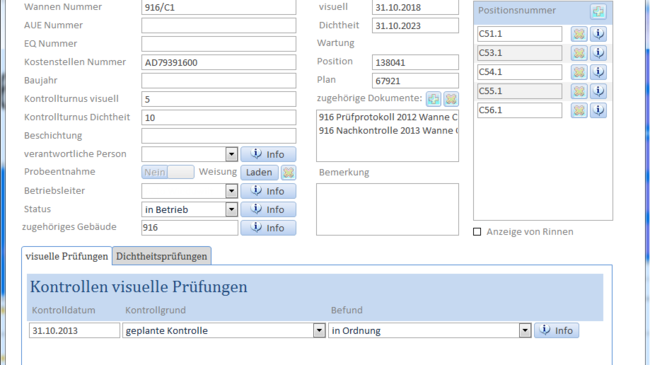Click the Wannen Nummer field 916/C1
Viewport: 650px width, 365px height.
218,7
